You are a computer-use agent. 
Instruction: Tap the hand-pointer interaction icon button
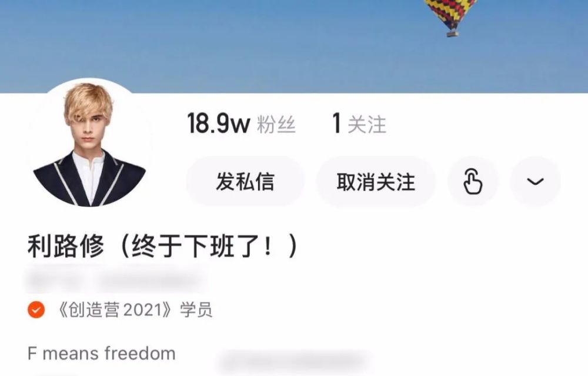pos(473,182)
